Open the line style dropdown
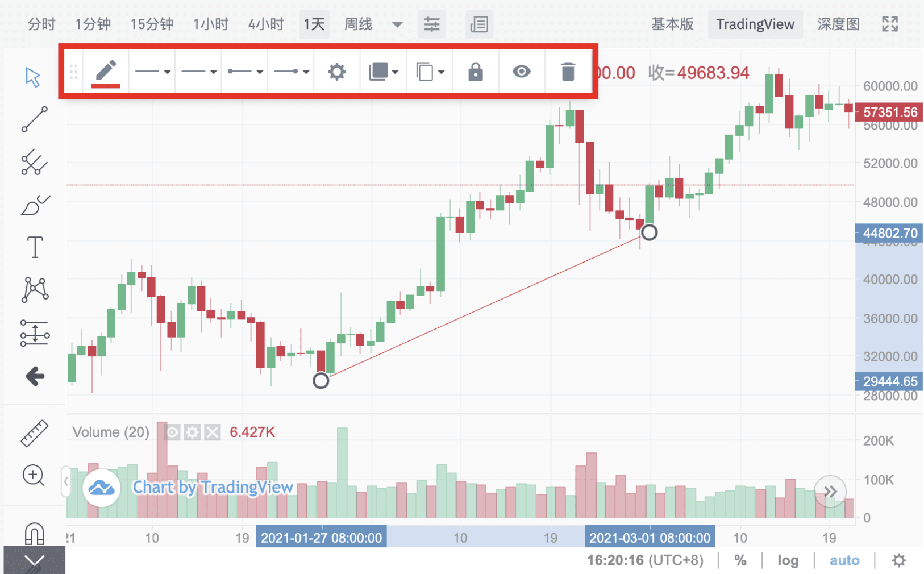Image resolution: width=924 pixels, height=574 pixels. pos(198,72)
